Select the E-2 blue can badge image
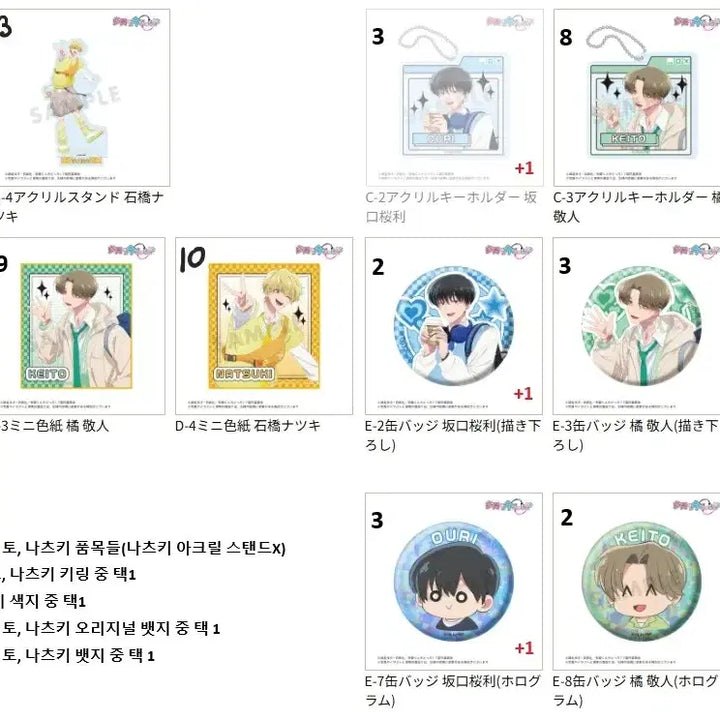The width and height of the screenshot is (720, 720). (x=454, y=326)
